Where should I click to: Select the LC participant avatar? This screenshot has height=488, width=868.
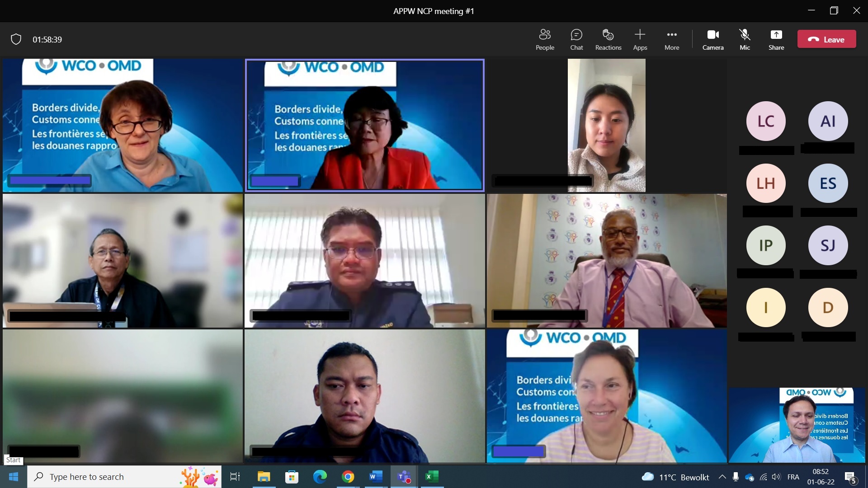point(766,121)
